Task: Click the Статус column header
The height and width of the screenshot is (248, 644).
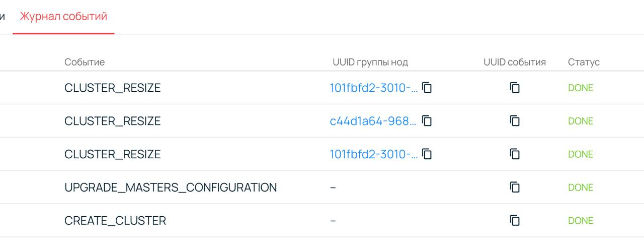Action: tap(584, 62)
